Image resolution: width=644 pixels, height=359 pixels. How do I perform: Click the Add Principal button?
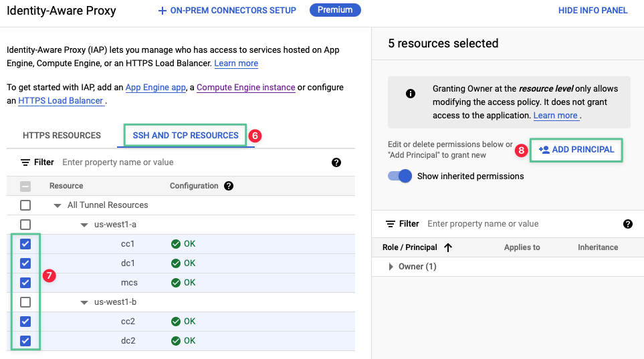[x=576, y=150]
